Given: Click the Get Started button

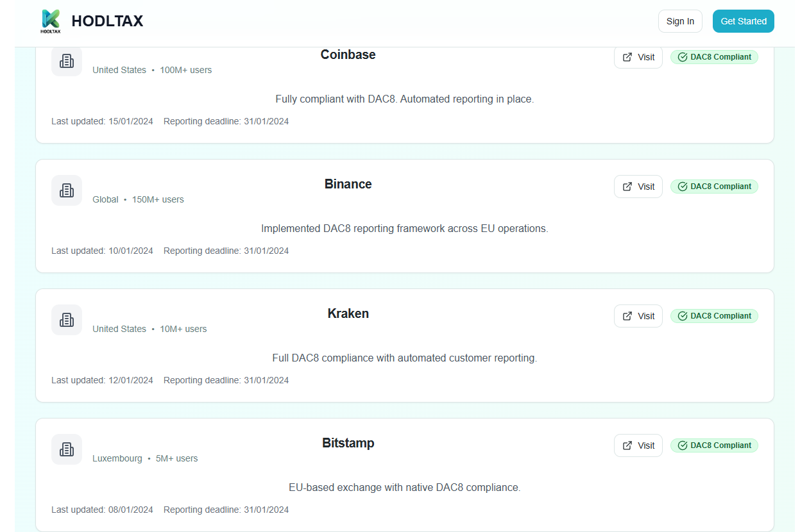Looking at the screenshot, I should click(x=744, y=21).
